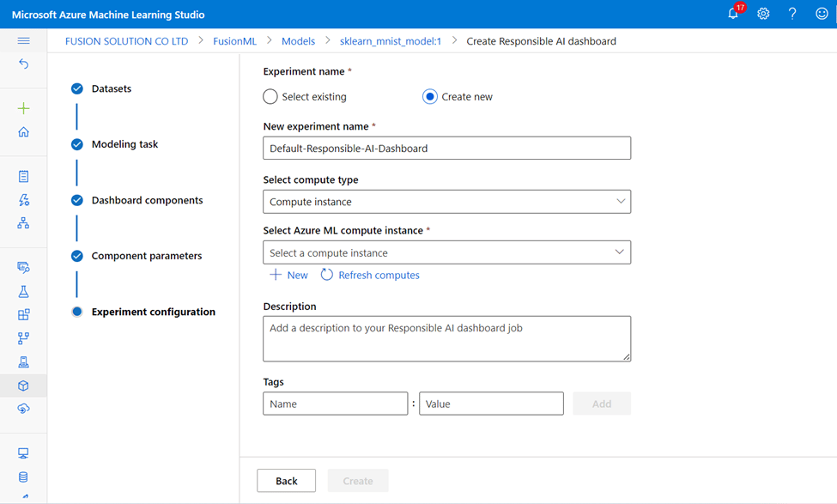
Task: Select the 'Select existing' radio button
Action: (x=270, y=97)
